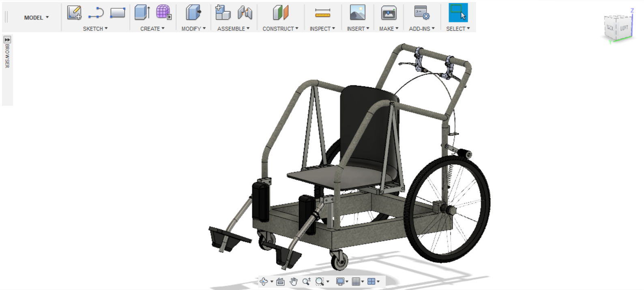Open the SELECT dropdown menu

click(x=458, y=29)
